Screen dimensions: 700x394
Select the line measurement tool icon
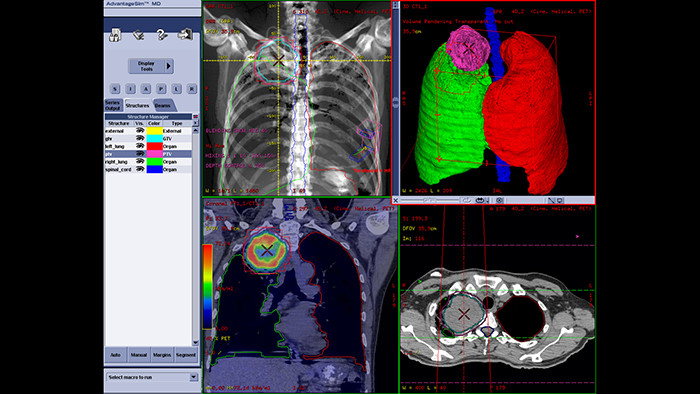[x=551, y=200]
